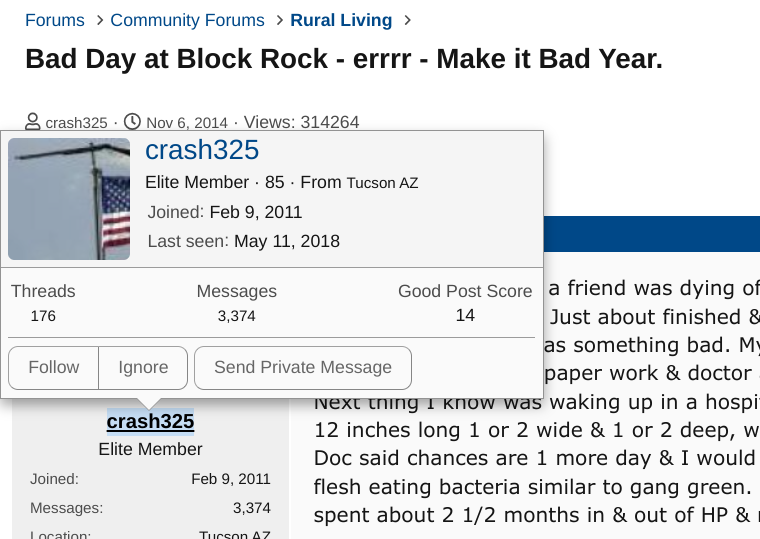Click the flag avatar in profile popup
This screenshot has width=760, height=539.
69,199
